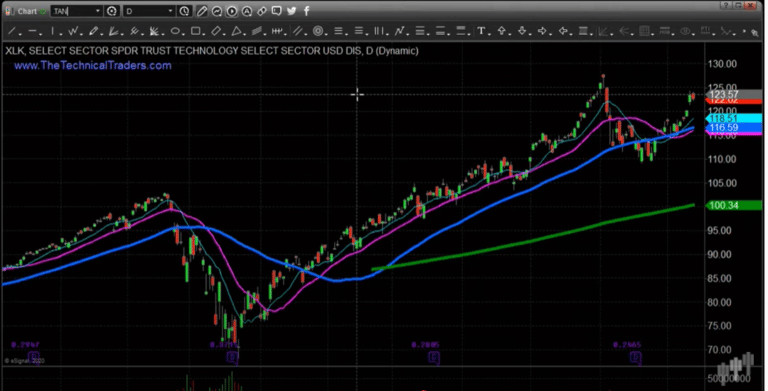This screenshot has height=391, width=768.
Task: Expand overflow arrow at toolbar end
Action: (744, 31)
